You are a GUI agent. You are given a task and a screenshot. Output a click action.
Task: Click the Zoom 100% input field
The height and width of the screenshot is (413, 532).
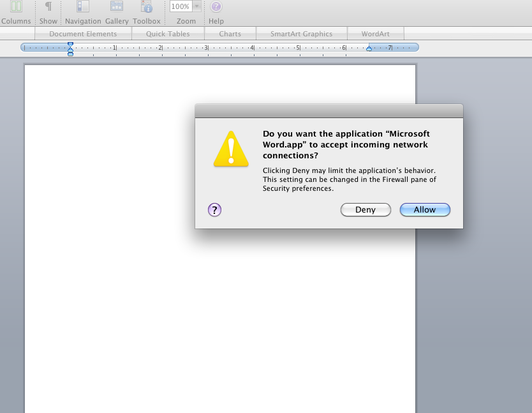point(181,6)
